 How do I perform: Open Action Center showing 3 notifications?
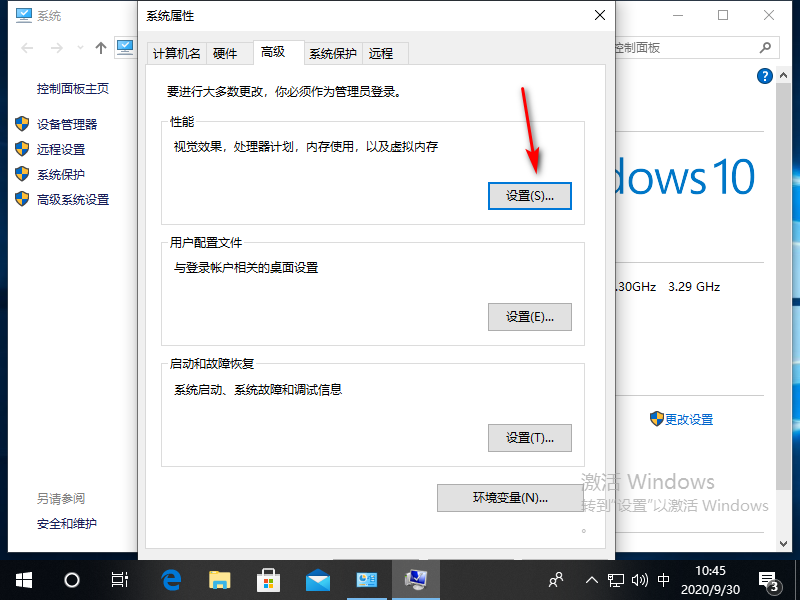770,579
